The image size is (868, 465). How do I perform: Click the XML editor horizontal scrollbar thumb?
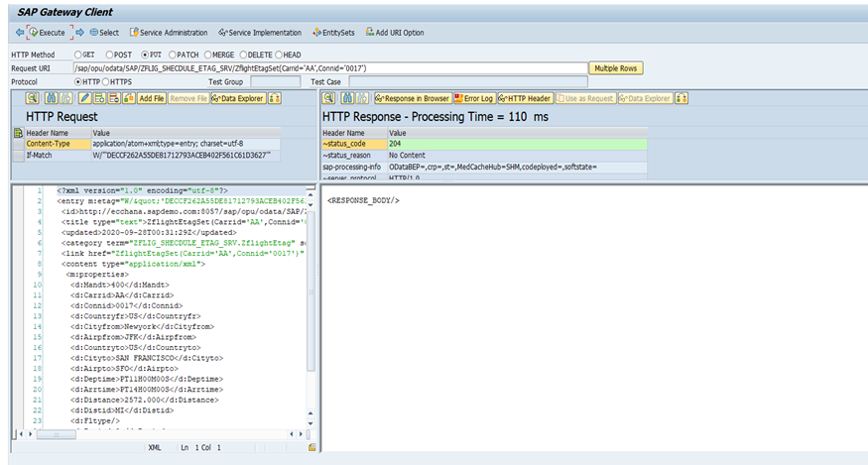pos(57,434)
